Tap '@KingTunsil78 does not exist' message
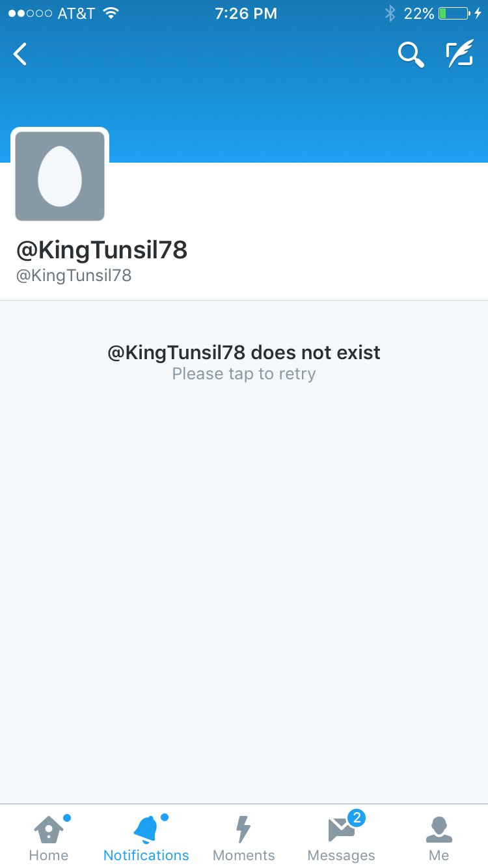488x868 pixels. [x=244, y=353]
